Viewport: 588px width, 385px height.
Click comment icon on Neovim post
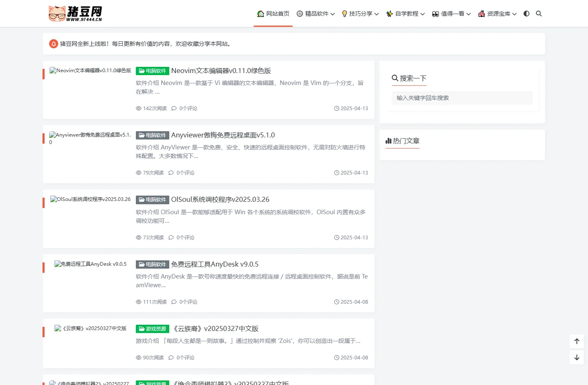pyautogui.click(x=174, y=109)
